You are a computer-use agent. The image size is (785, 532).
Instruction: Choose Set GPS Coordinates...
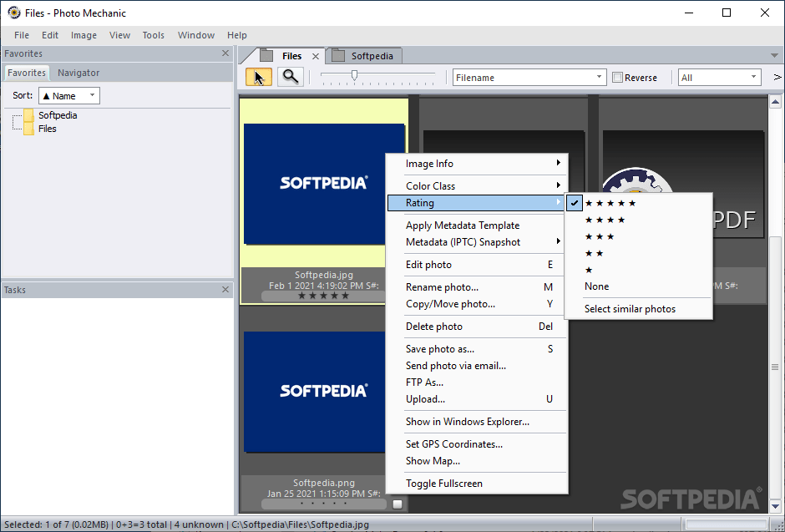(477, 444)
